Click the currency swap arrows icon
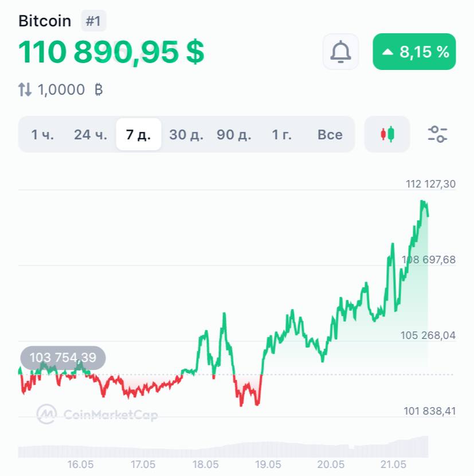Screen dimensions: 474x476 [25, 89]
